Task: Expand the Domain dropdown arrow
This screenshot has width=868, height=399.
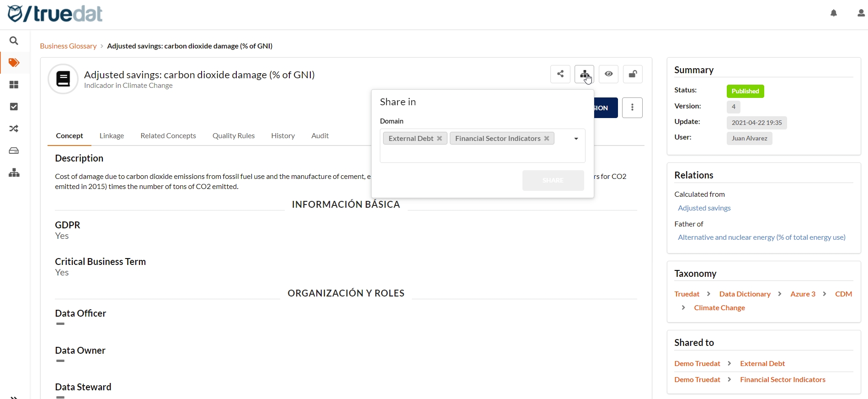Action: (x=576, y=139)
